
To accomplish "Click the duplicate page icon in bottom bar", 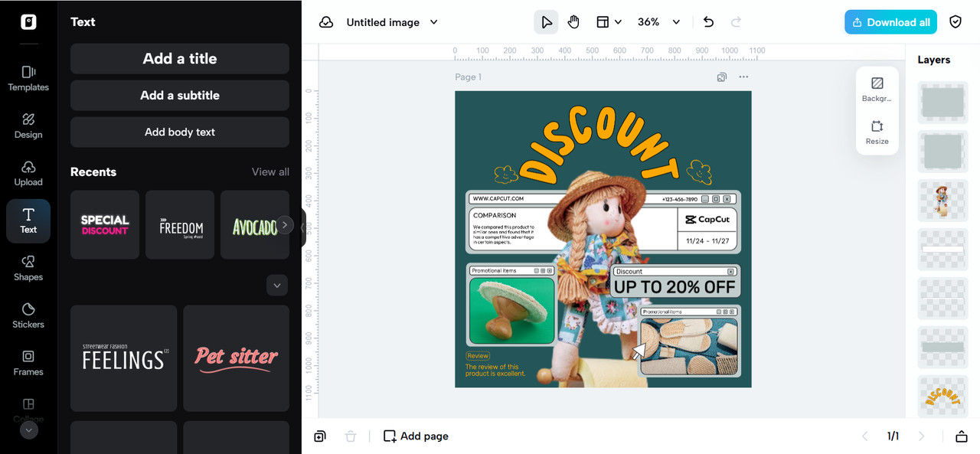I will click(x=320, y=436).
